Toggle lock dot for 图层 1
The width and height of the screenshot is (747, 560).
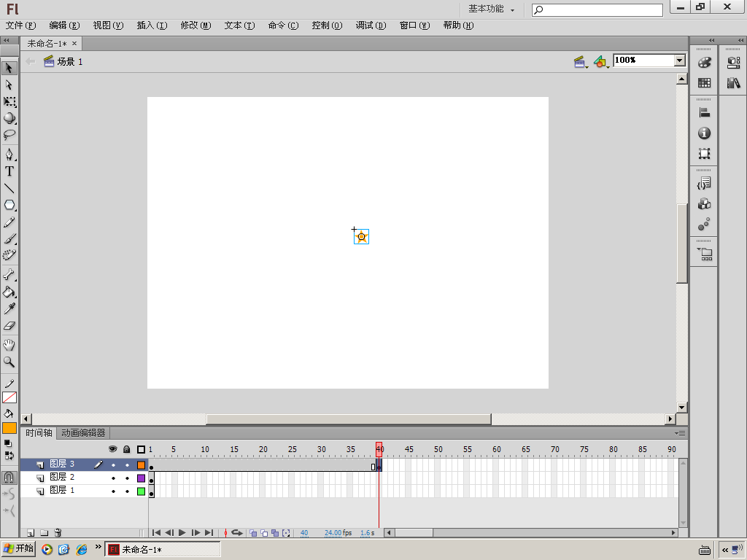click(x=127, y=491)
